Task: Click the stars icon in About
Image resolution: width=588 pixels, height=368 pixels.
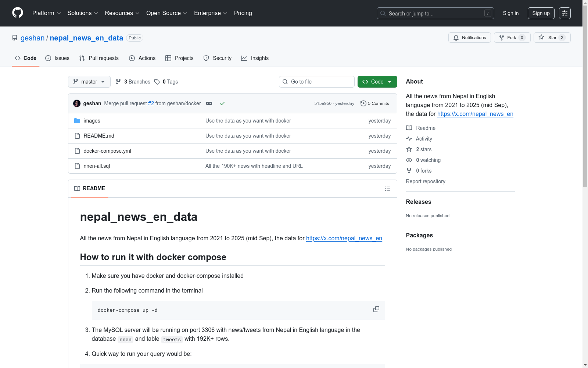Action: pyautogui.click(x=409, y=149)
